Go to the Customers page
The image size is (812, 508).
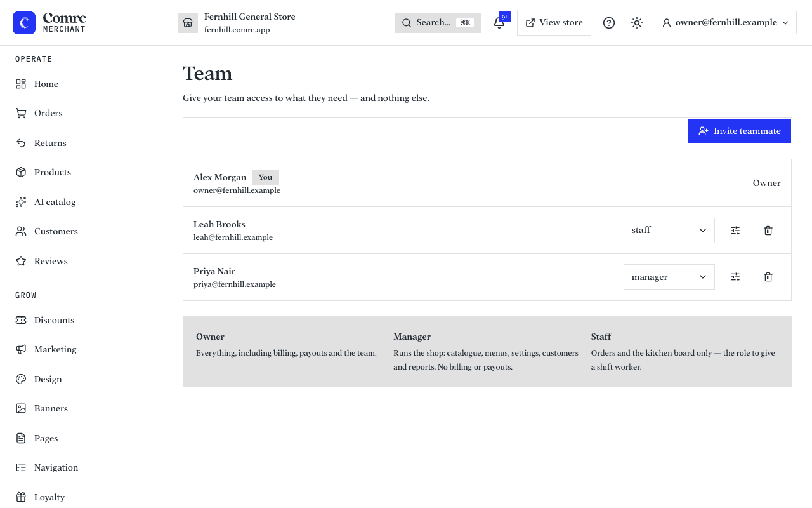click(81, 231)
